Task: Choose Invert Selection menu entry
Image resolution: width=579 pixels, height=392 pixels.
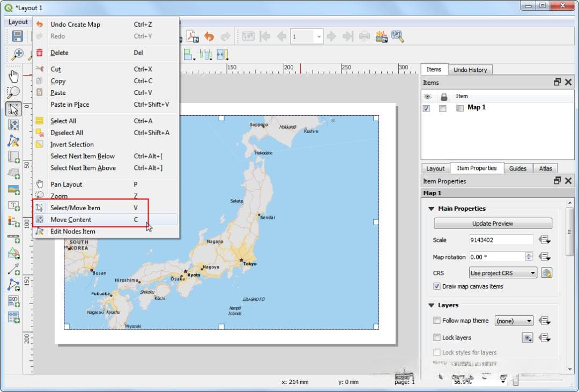Action: click(x=106, y=144)
